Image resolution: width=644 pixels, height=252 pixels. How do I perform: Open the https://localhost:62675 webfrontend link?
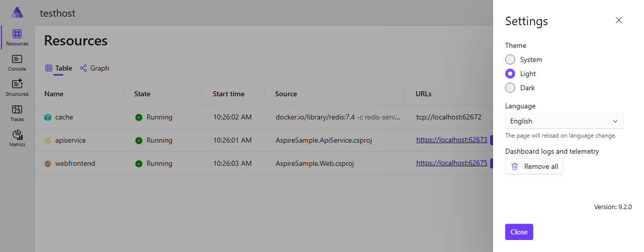[x=452, y=163]
